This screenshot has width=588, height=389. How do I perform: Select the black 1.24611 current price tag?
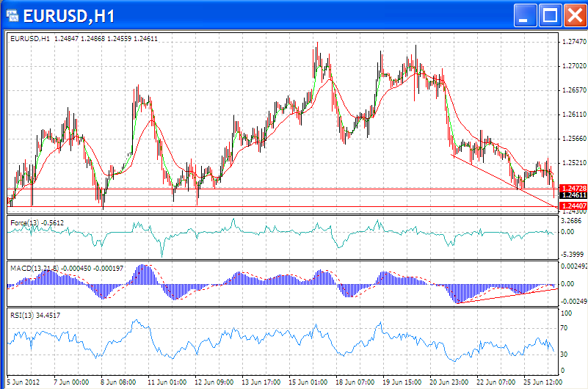571,195
